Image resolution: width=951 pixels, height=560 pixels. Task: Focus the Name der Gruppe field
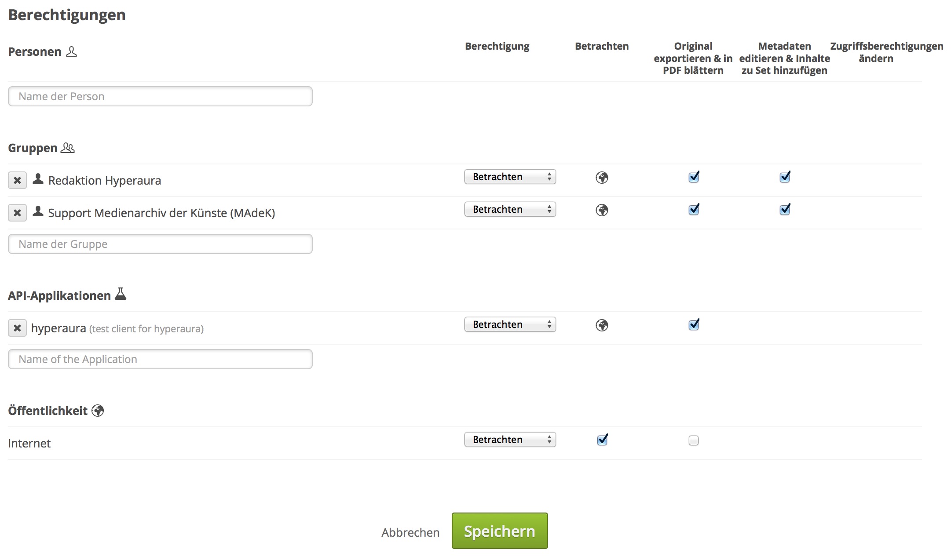pyautogui.click(x=160, y=244)
